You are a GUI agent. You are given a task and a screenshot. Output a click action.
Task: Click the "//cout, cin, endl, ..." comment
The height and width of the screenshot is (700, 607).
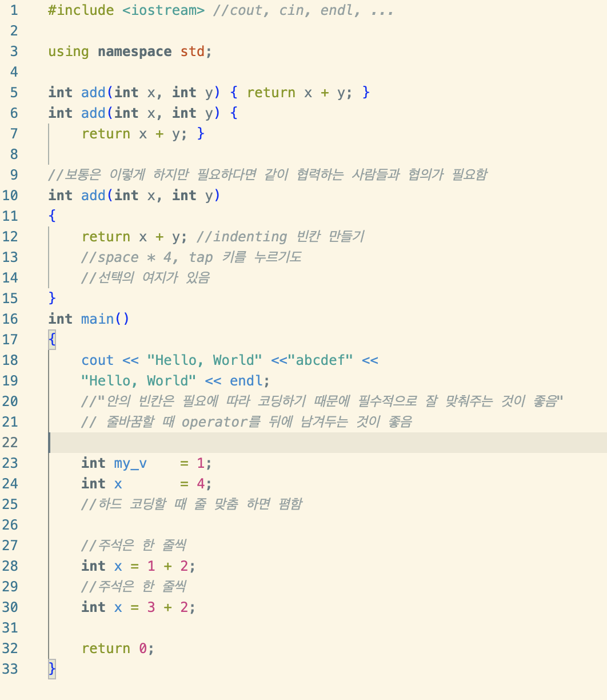[x=303, y=10]
